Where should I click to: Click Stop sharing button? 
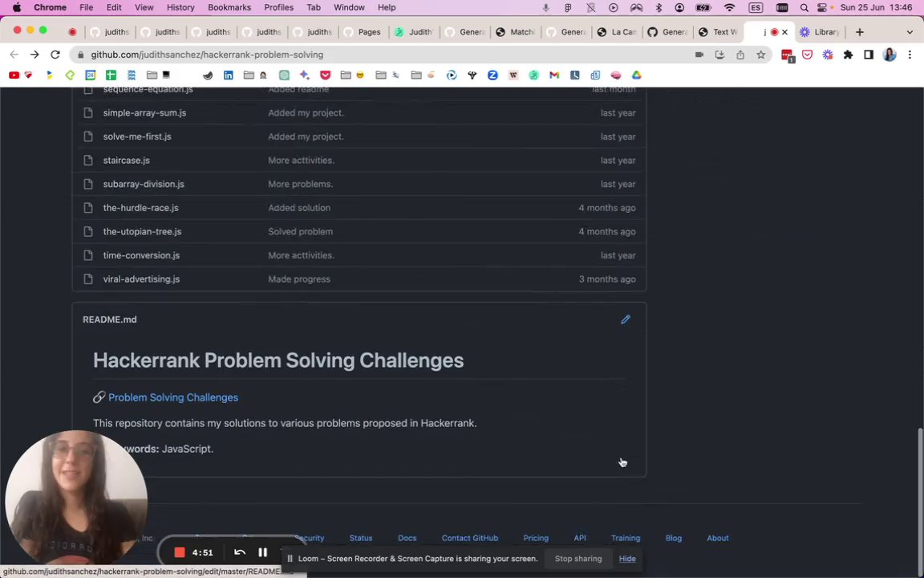pos(578,559)
